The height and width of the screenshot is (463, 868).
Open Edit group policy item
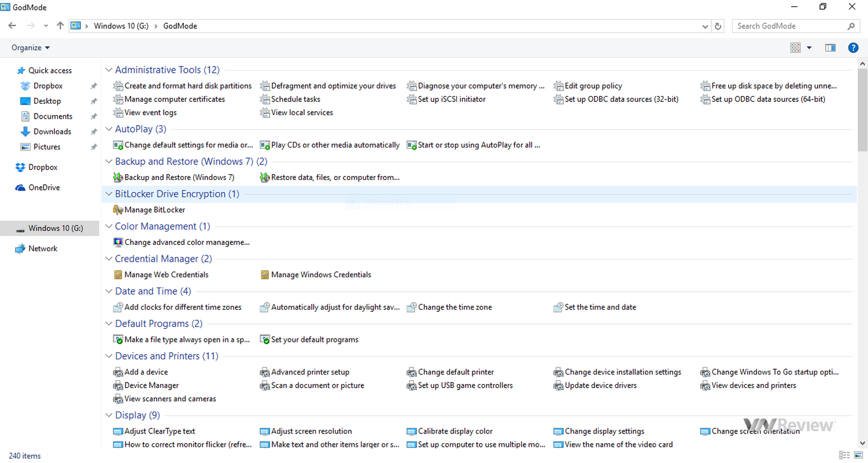(588, 86)
